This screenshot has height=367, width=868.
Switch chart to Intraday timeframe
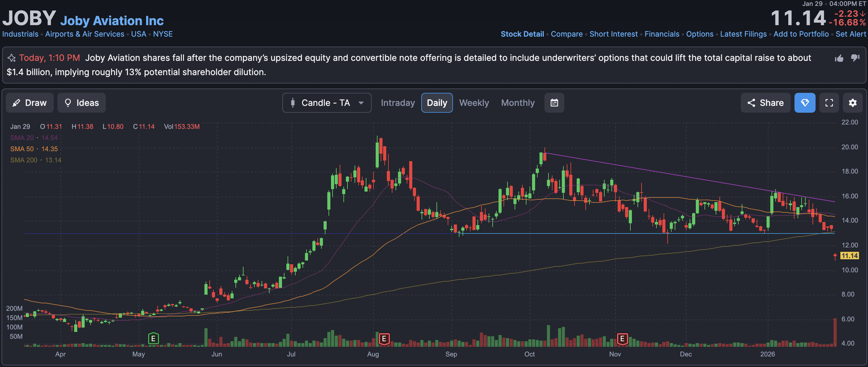point(398,103)
